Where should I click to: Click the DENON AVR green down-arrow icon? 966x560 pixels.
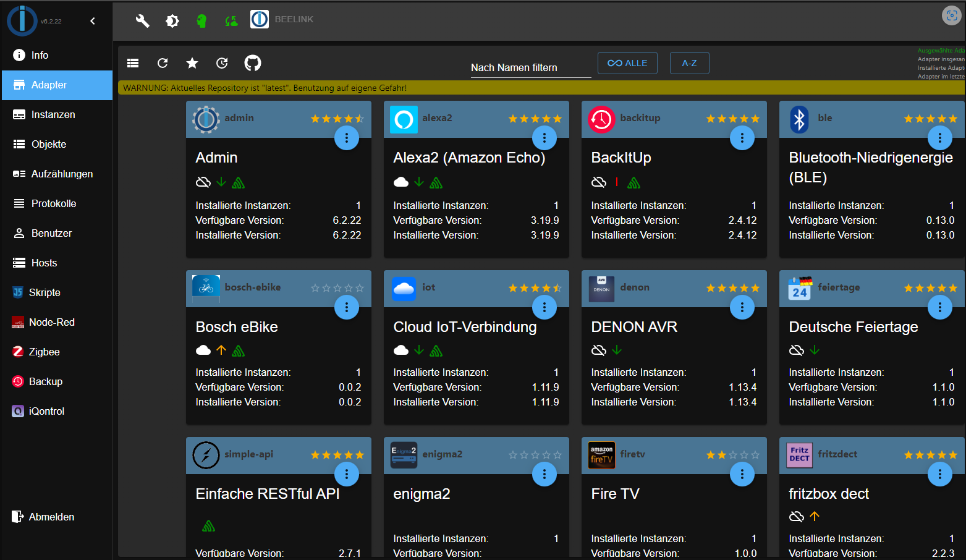[x=617, y=350]
